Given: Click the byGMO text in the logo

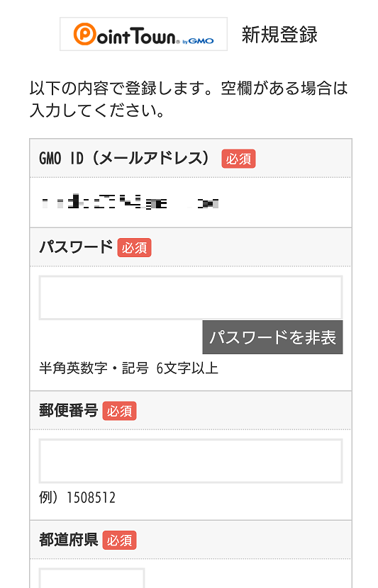Looking at the screenshot, I should 198,41.
